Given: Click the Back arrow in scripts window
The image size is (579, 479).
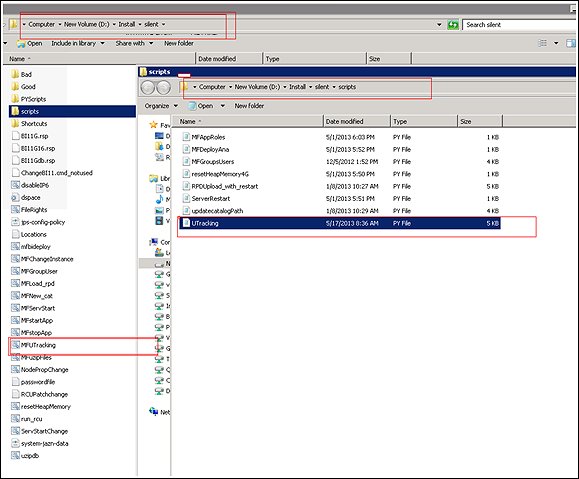Looking at the screenshot, I should coord(148,88).
